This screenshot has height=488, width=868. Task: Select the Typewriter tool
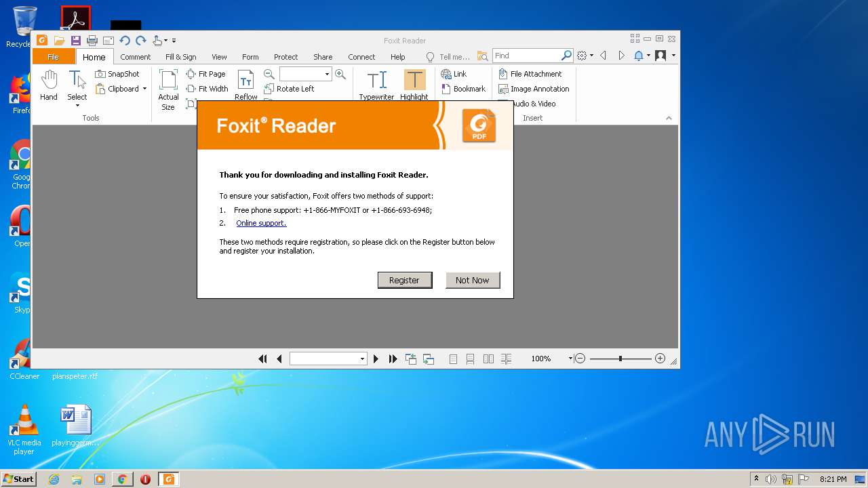coord(376,85)
